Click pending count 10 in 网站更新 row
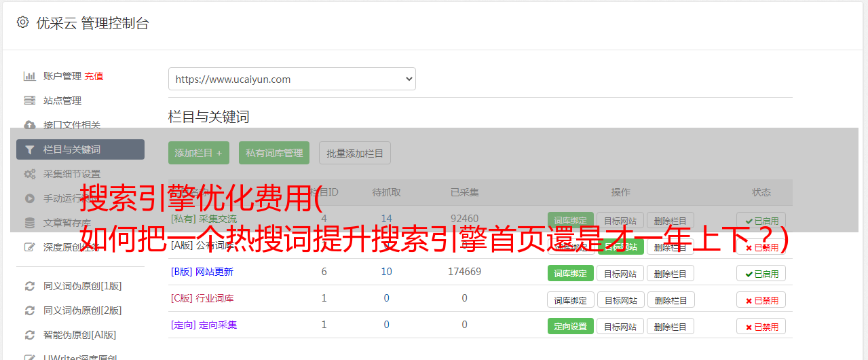868x360 pixels. pyautogui.click(x=387, y=272)
